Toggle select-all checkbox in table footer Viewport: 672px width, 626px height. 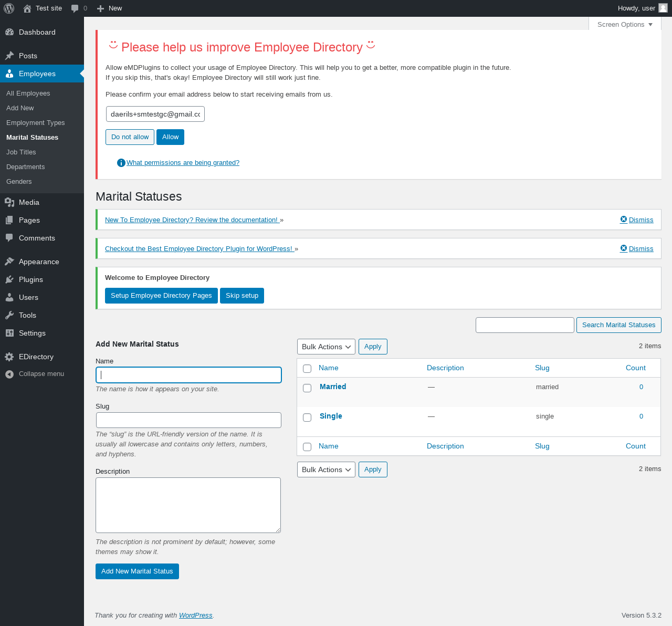click(x=307, y=447)
